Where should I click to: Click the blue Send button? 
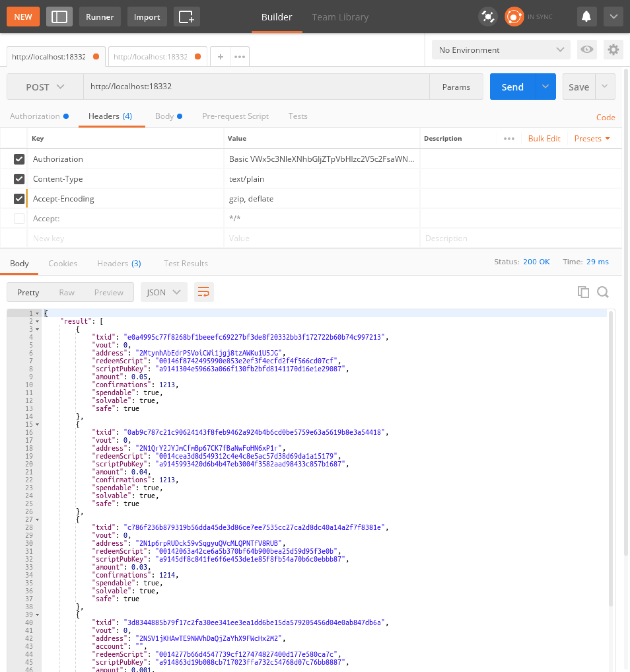point(512,87)
